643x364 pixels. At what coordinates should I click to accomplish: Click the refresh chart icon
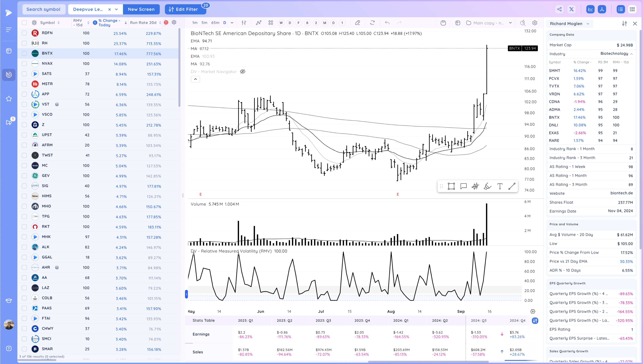coord(372,23)
